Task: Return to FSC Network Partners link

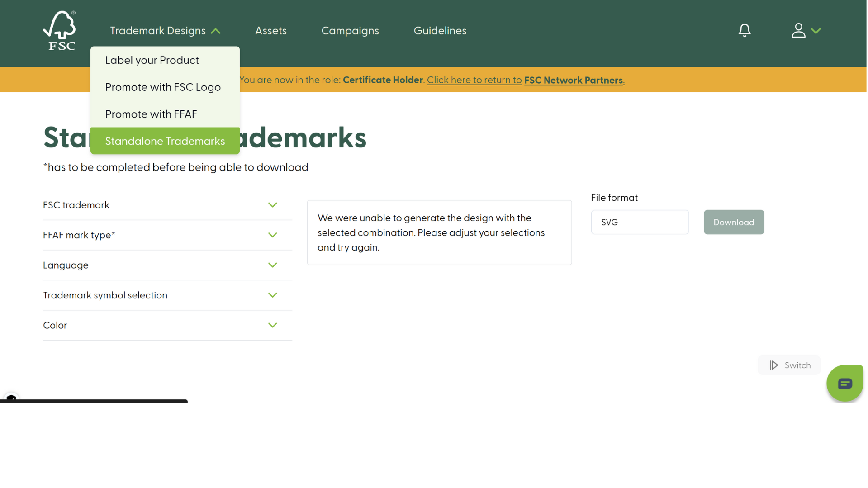Action: [x=574, y=80]
